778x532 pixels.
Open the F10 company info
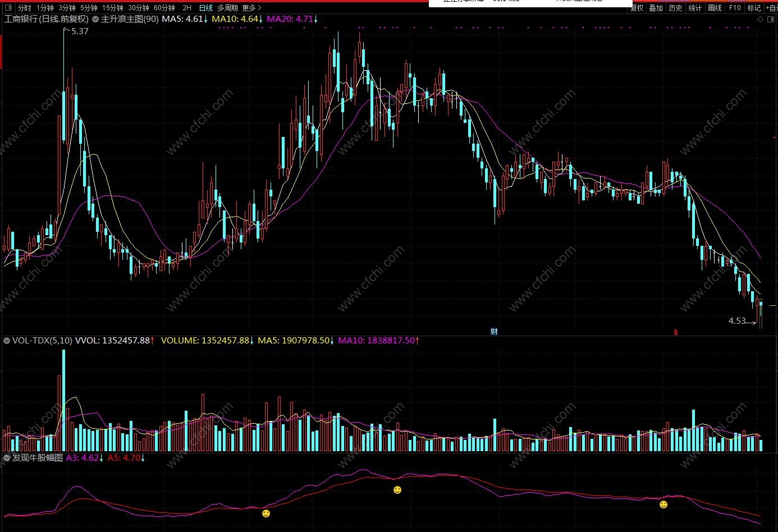[x=734, y=8]
